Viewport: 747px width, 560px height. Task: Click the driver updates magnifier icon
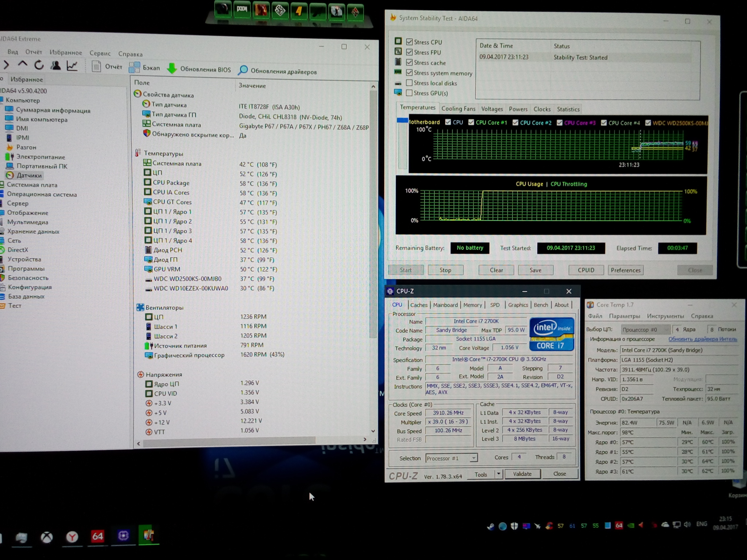pos(243,70)
